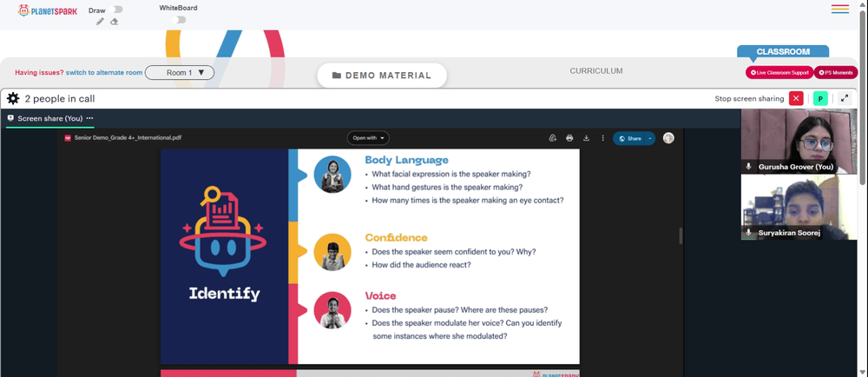This screenshot has width=868, height=377.
Task: Select the eraser tool
Action: coord(114,22)
